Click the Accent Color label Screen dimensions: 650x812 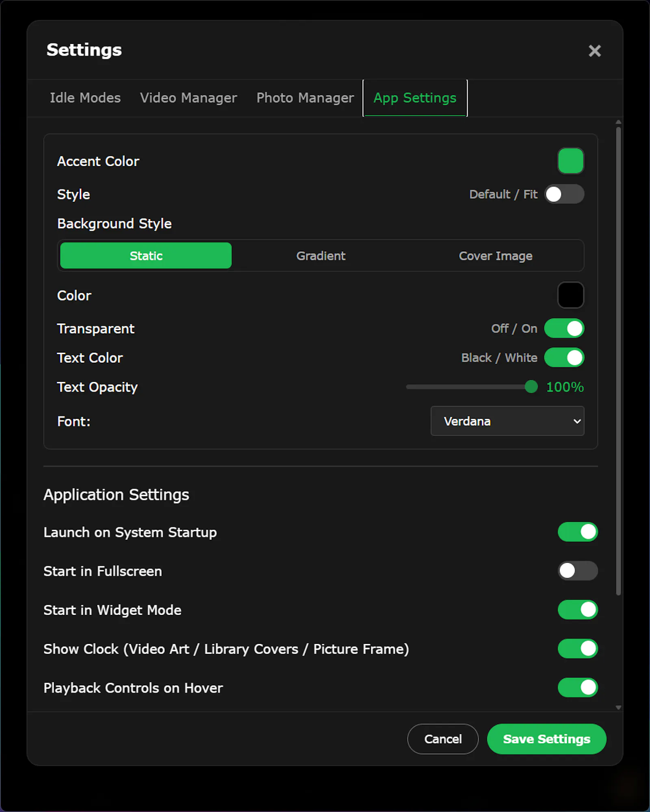click(x=98, y=161)
